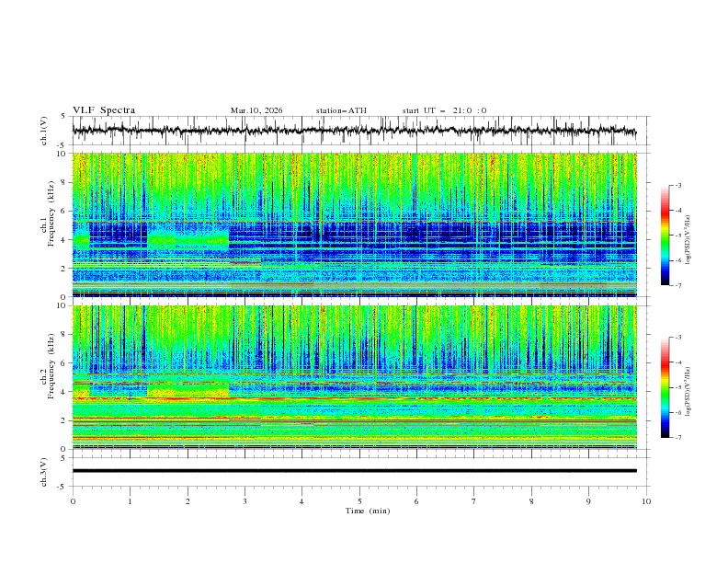The image size is (728, 563).
Task: Click the time axis tick label "10"
Action: (646, 501)
